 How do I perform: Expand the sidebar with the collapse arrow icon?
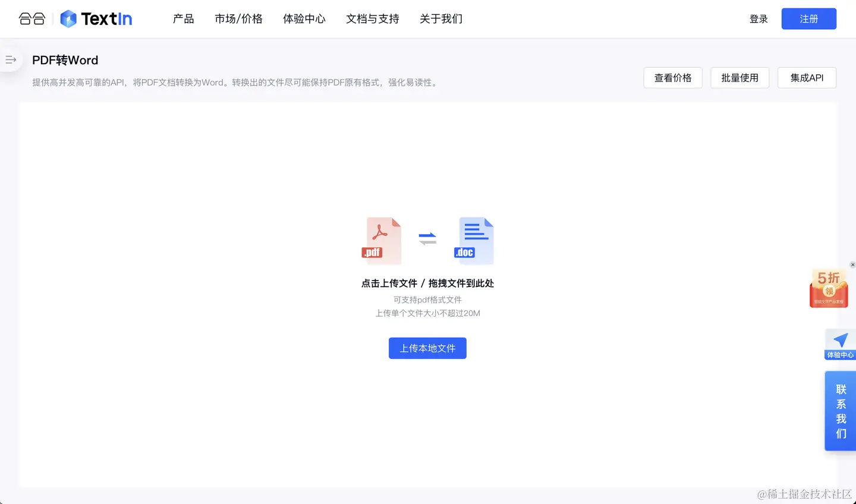pyautogui.click(x=11, y=59)
